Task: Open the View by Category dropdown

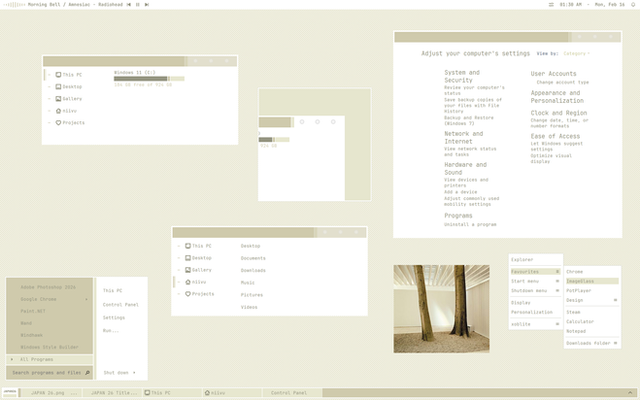Action: [x=576, y=53]
